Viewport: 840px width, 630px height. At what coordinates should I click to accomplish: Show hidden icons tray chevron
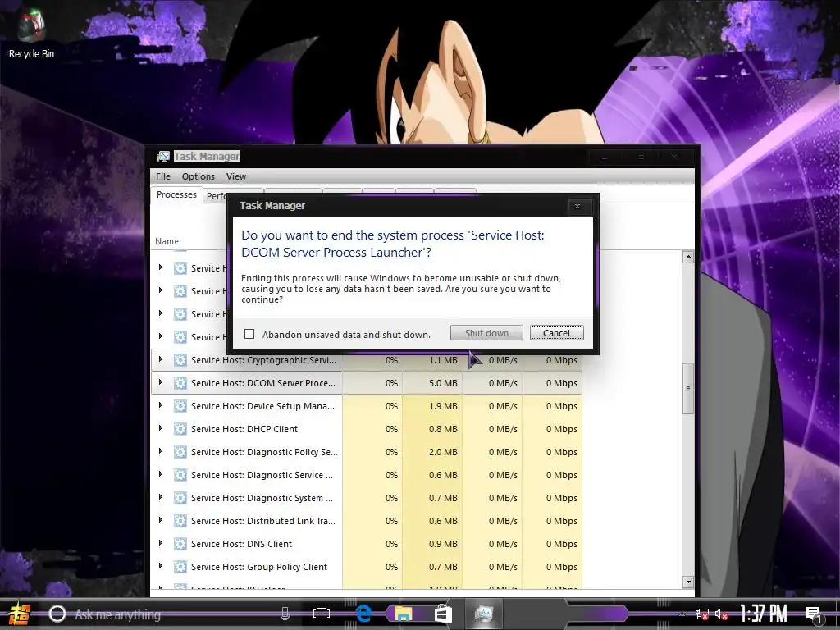[x=682, y=614]
